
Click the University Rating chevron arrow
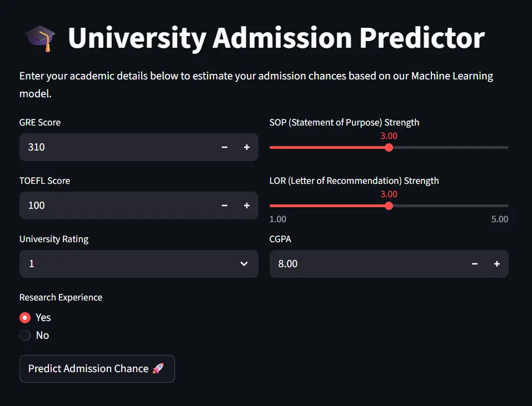tap(243, 264)
